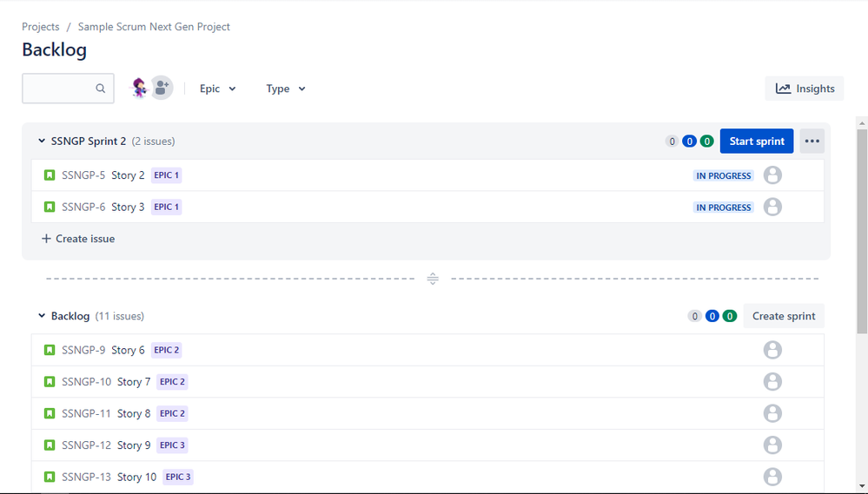This screenshot has height=494, width=868.
Task: Open issue key SSNGP-9
Action: pyautogui.click(x=83, y=350)
